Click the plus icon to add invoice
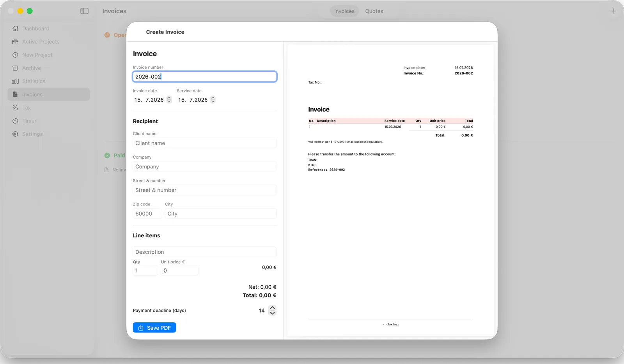Screen dimensions: 624x364 pyautogui.click(x=613, y=11)
